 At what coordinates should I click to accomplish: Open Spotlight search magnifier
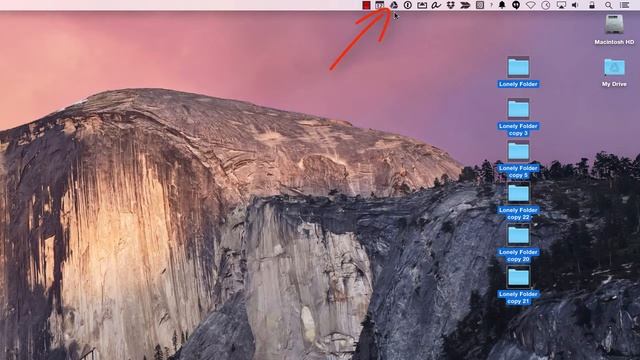[x=609, y=5]
